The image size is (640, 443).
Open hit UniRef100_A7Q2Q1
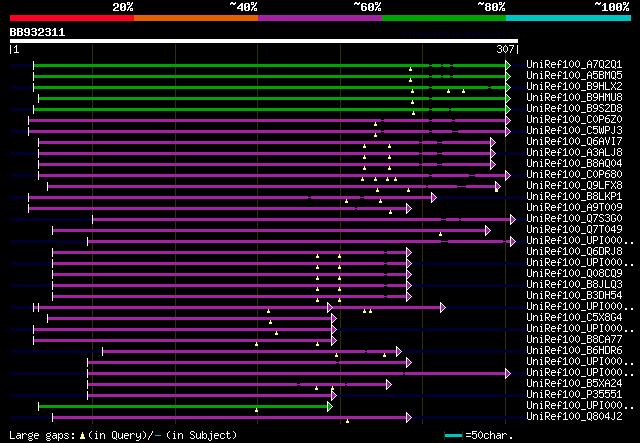[x=574, y=65]
